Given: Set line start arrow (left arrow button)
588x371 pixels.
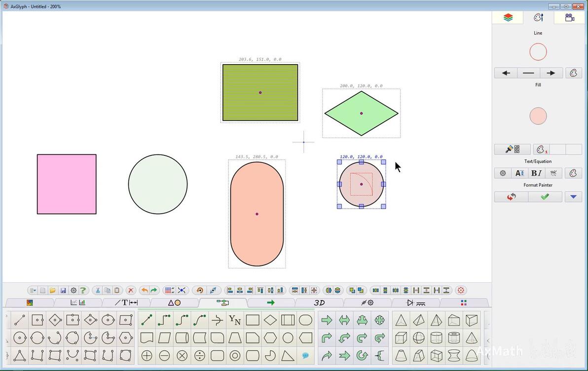Looking at the screenshot, I should pos(506,73).
